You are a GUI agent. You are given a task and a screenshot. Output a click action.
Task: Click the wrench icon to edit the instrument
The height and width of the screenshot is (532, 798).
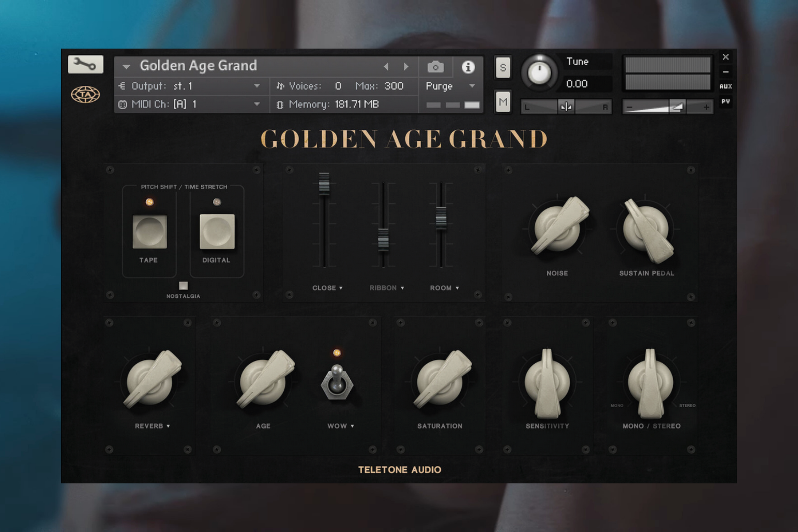tap(87, 65)
